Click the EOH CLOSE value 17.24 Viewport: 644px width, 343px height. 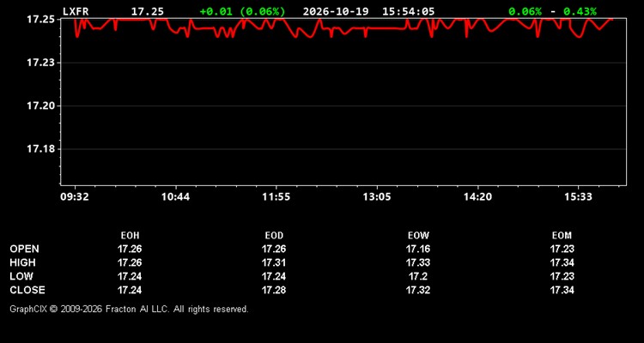pos(130,290)
